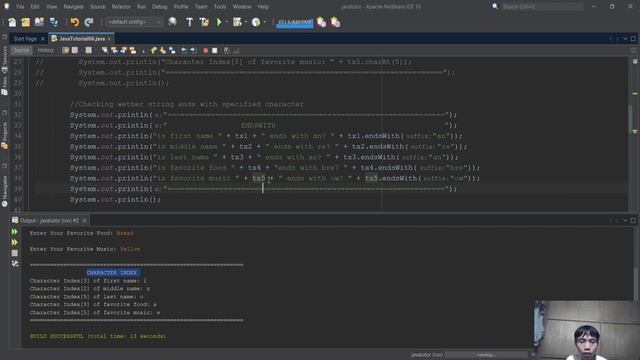640x360 pixels.
Task: Open the Refactor menu
Action: 121,7
